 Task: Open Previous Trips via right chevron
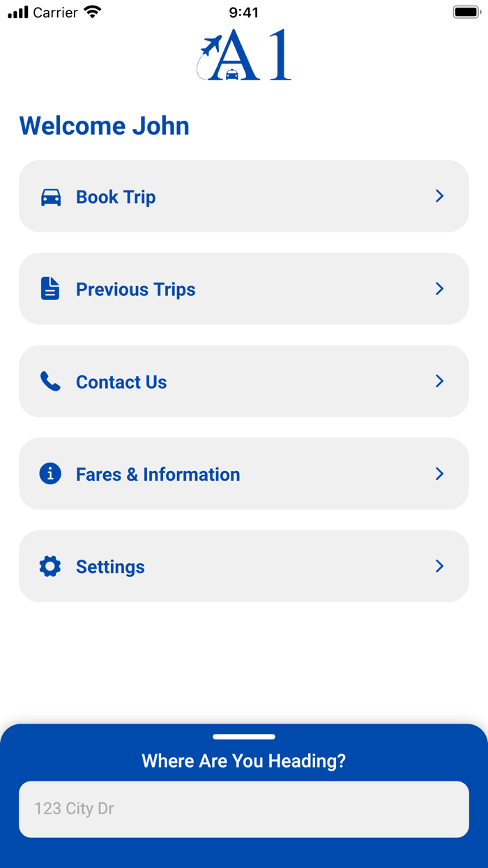pyautogui.click(x=440, y=289)
